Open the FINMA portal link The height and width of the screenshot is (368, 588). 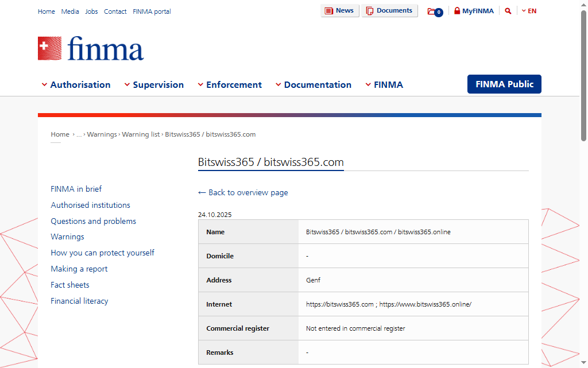(151, 11)
